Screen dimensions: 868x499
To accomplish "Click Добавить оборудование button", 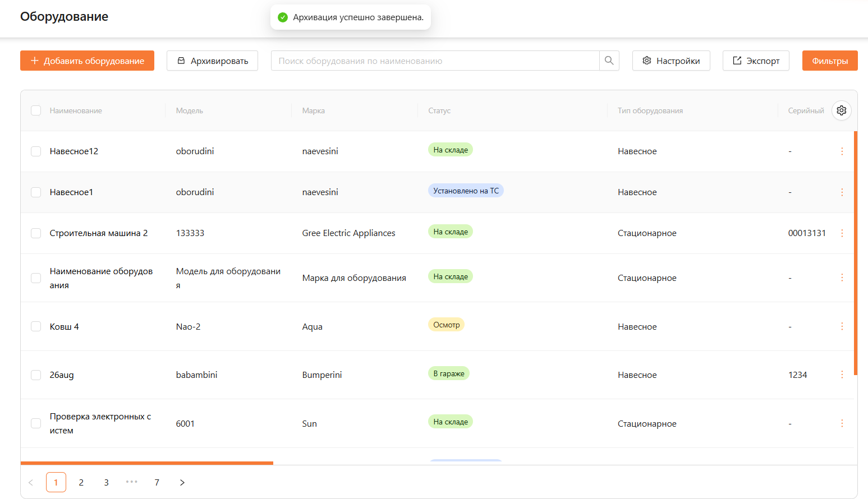I will (x=87, y=61).
